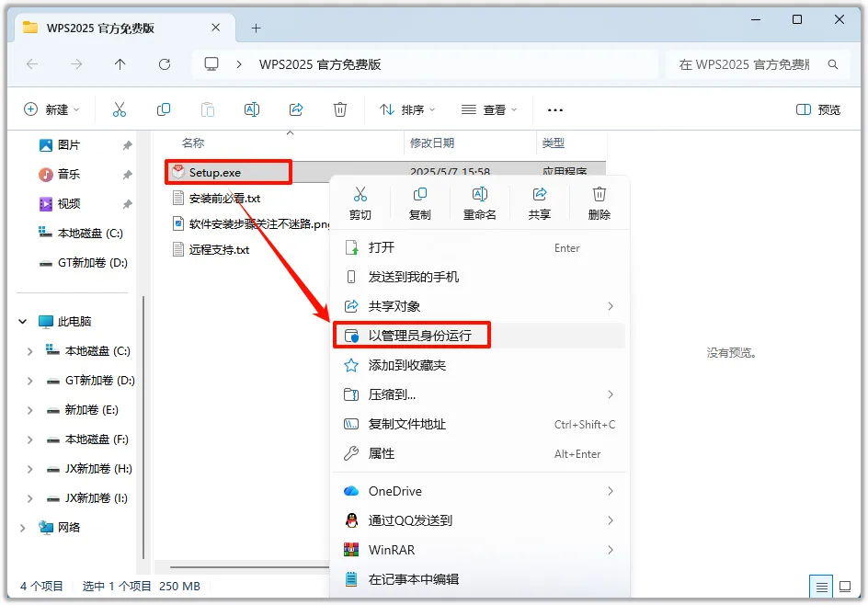Select 复制 in the context menu
The image size is (868, 605).
click(419, 203)
